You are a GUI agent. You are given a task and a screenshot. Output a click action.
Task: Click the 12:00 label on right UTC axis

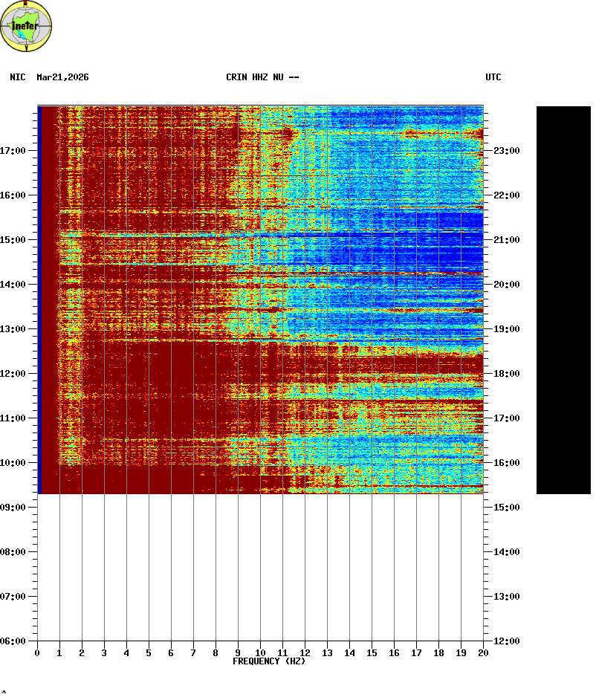click(506, 641)
